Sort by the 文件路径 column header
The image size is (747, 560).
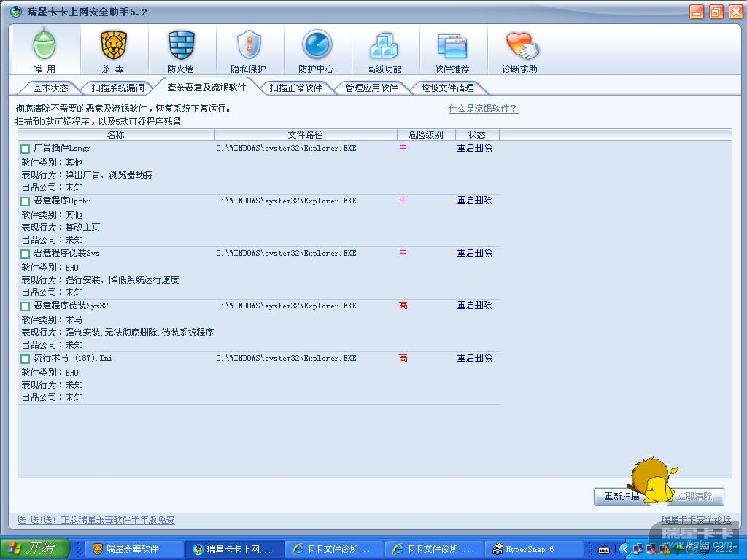coord(306,135)
